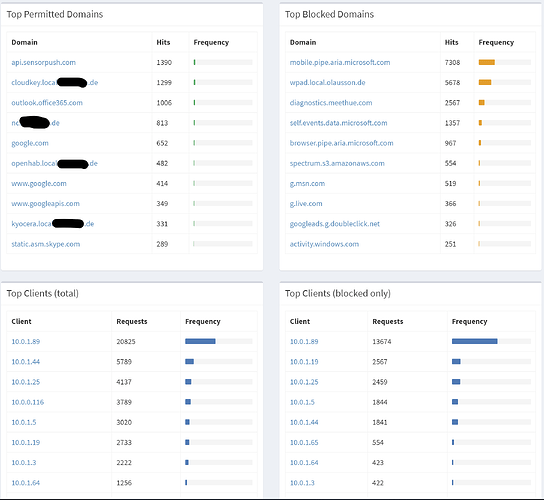Click the 1006 hits value
The width and height of the screenshot is (544, 500).
click(164, 103)
